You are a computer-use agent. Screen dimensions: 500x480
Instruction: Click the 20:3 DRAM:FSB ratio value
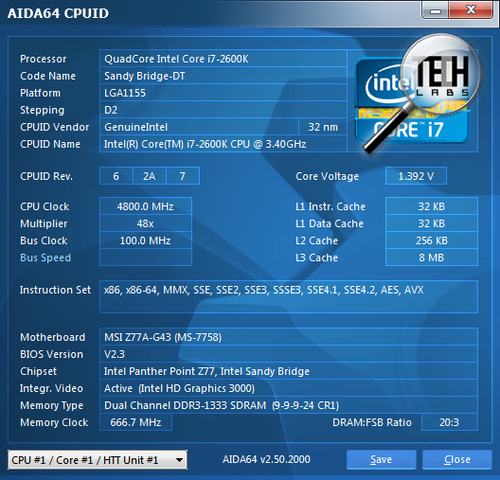click(449, 422)
